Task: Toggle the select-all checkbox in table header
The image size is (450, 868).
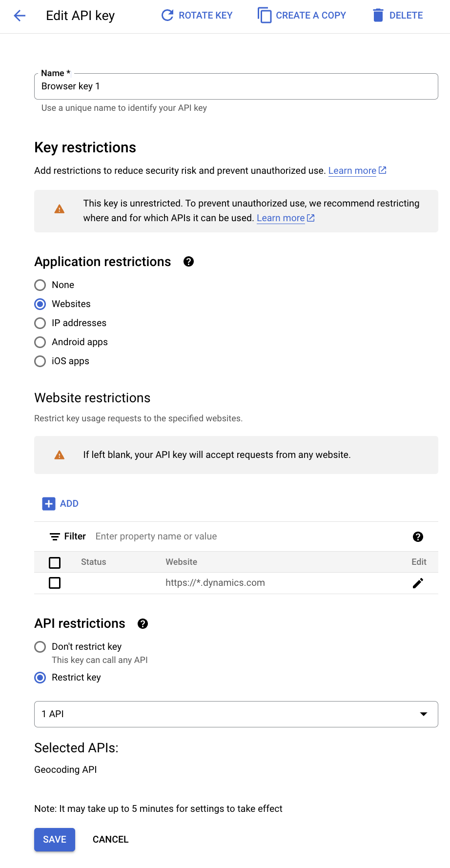Action: coord(55,563)
